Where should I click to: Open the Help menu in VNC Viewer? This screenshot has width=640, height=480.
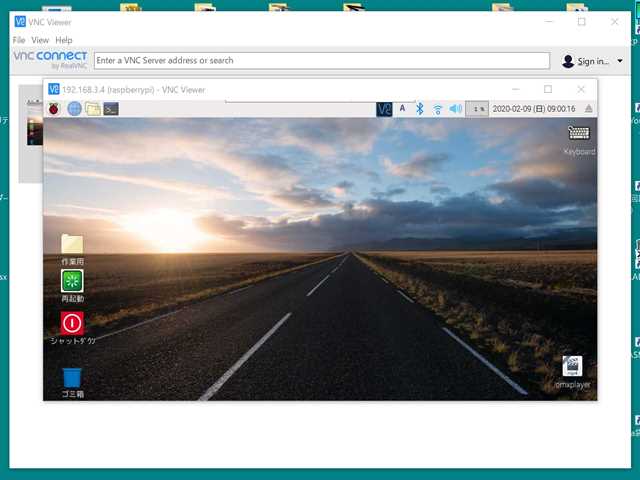pos(64,40)
